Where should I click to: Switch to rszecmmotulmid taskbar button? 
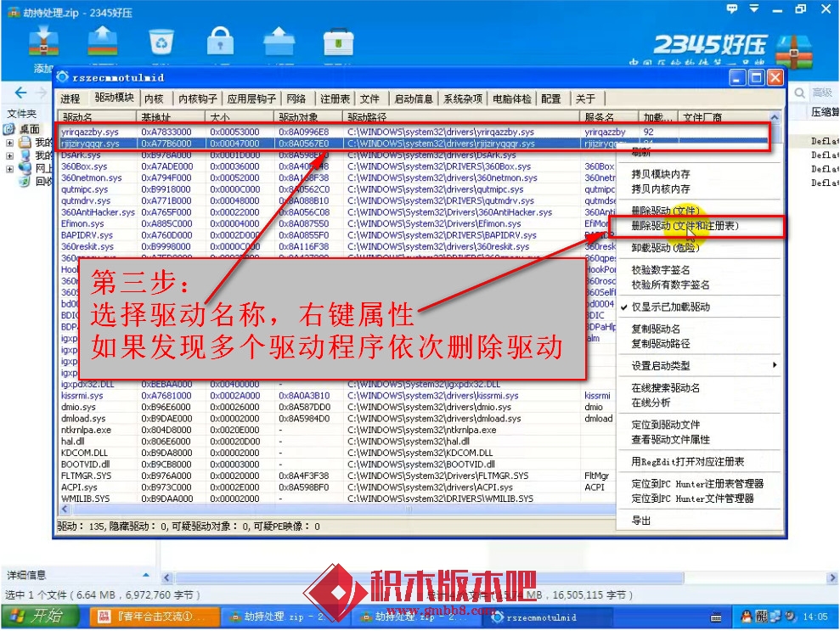point(548,617)
